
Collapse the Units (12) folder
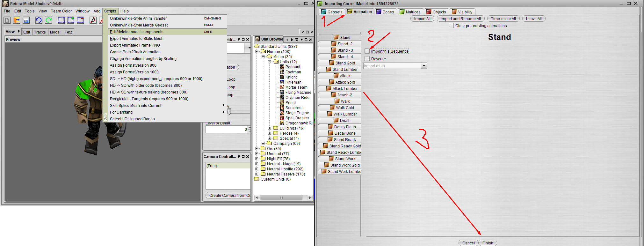(x=270, y=62)
